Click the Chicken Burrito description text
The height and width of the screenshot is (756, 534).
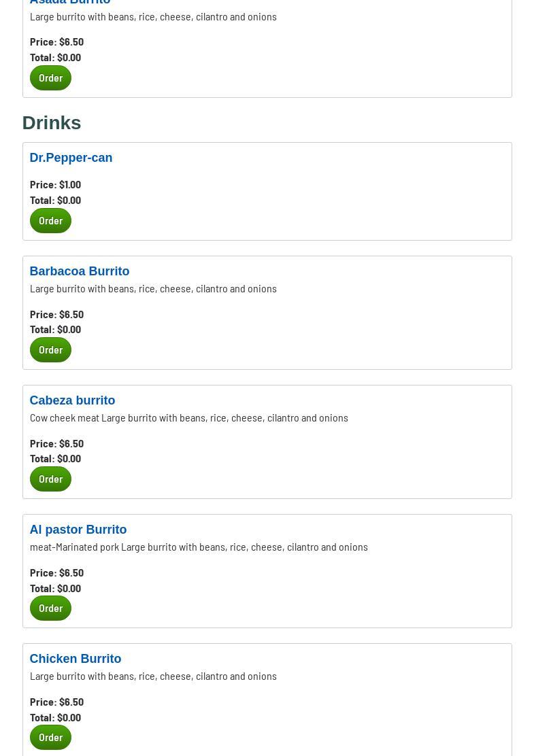(153, 676)
